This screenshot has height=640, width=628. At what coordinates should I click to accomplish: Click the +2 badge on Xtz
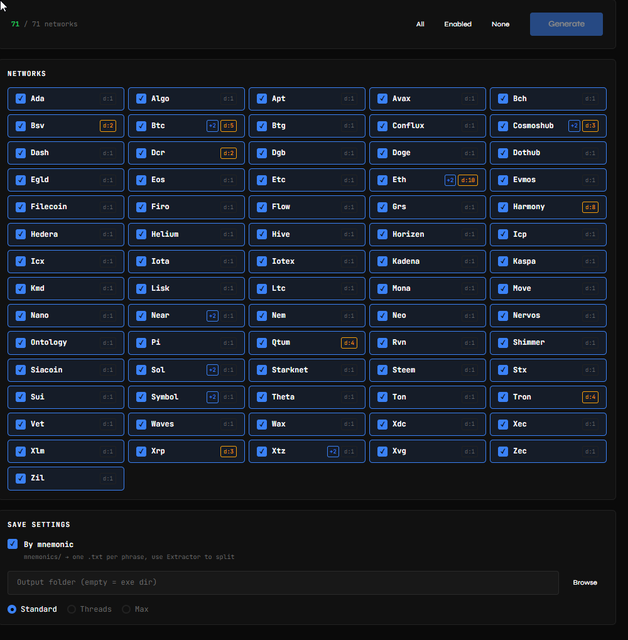coord(333,451)
